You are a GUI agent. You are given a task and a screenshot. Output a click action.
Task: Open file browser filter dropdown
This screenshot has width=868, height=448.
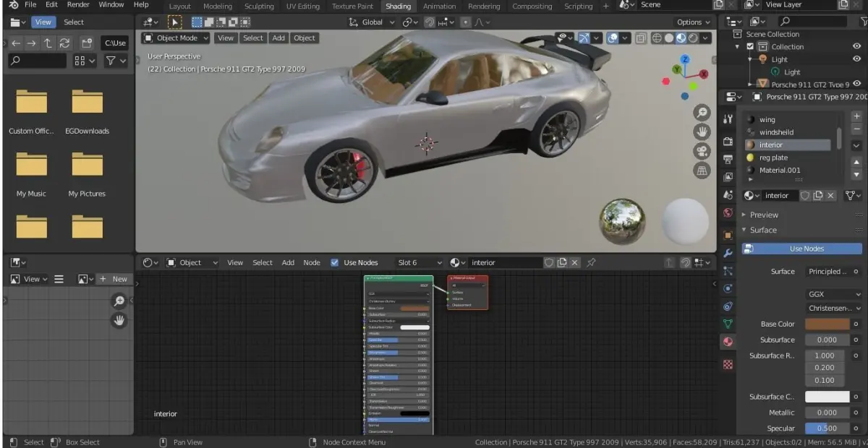pyautogui.click(x=115, y=61)
